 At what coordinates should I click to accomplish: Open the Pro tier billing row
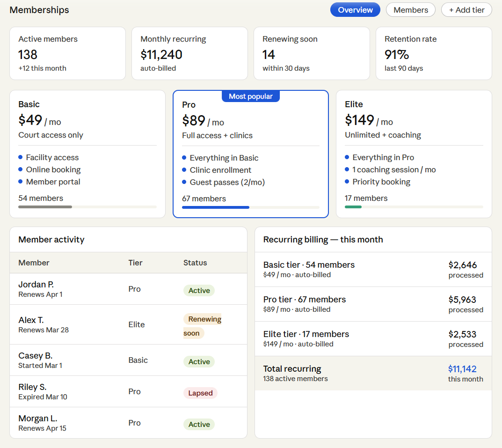[x=373, y=304]
